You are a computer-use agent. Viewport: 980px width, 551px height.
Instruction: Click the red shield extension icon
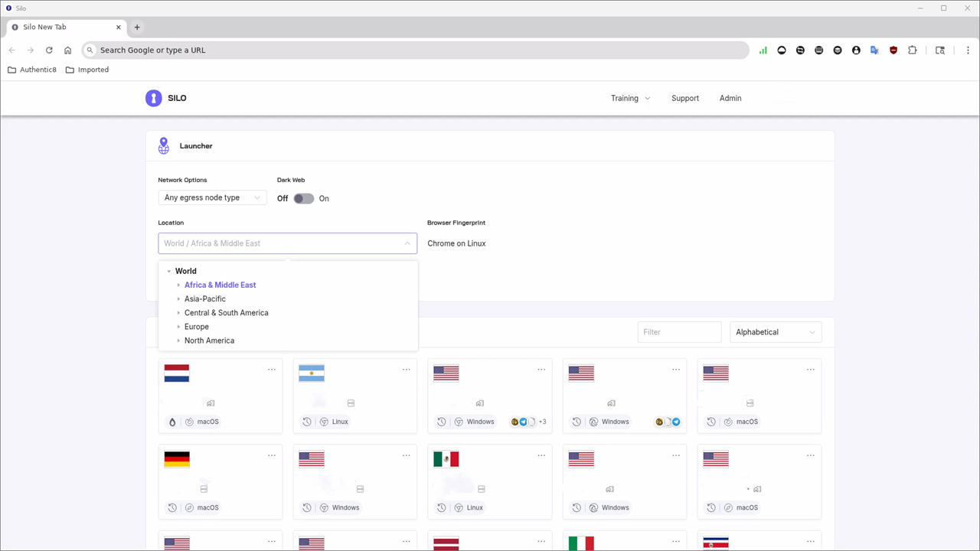pyautogui.click(x=893, y=50)
